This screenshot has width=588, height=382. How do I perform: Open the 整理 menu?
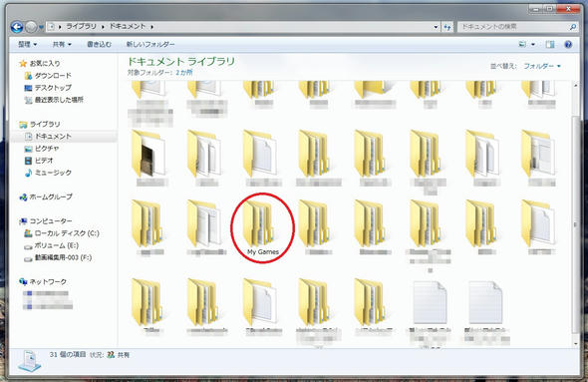pos(27,44)
